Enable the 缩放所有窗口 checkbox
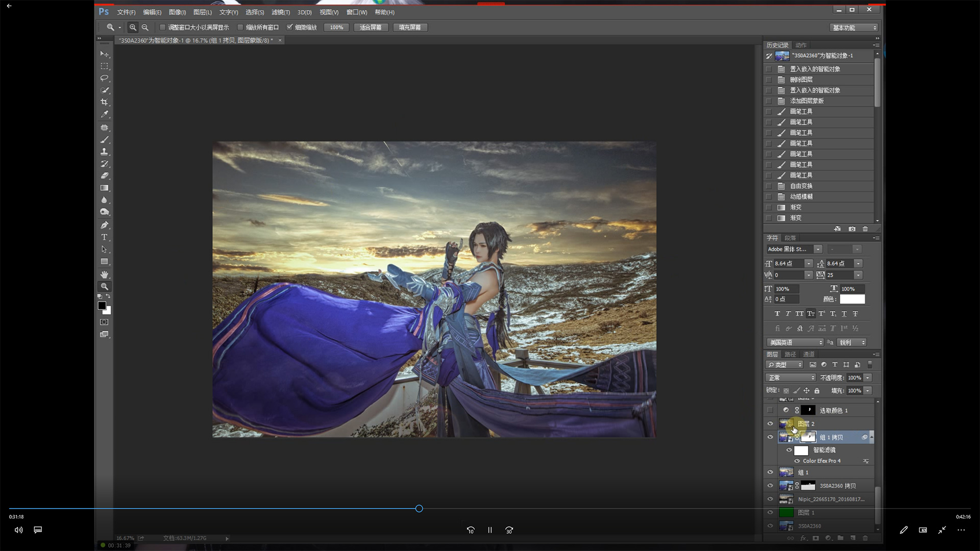The width and height of the screenshot is (980, 551). coord(240,28)
